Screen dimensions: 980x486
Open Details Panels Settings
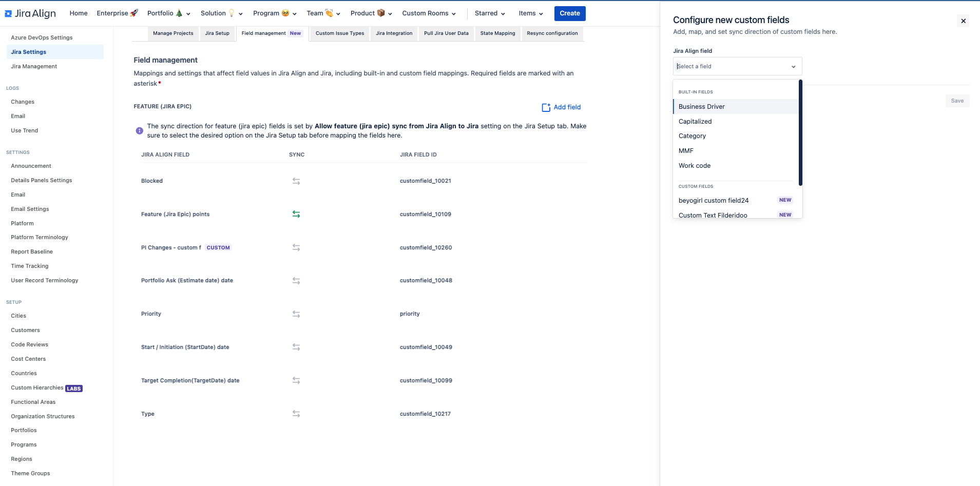coord(42,180)
